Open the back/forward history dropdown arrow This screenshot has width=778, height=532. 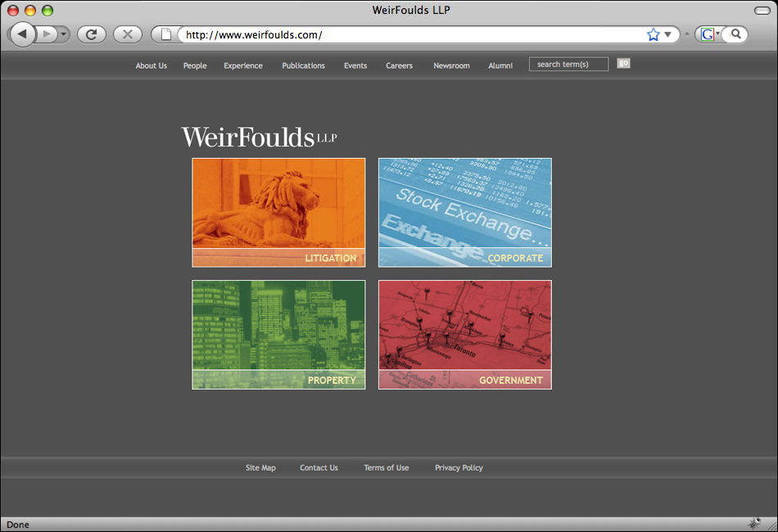click(64, 34)
